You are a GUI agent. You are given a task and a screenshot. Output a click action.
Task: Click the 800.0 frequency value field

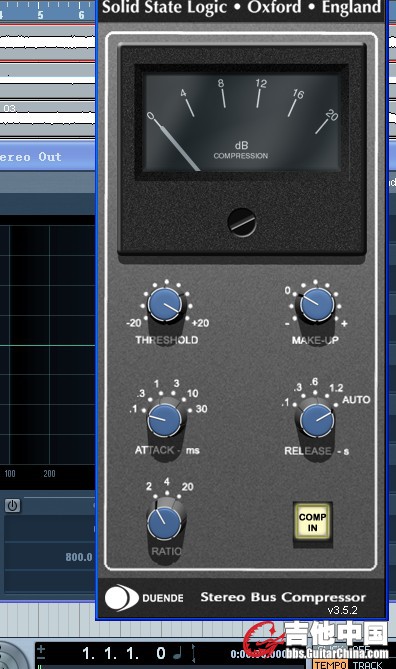click(79, 557)
